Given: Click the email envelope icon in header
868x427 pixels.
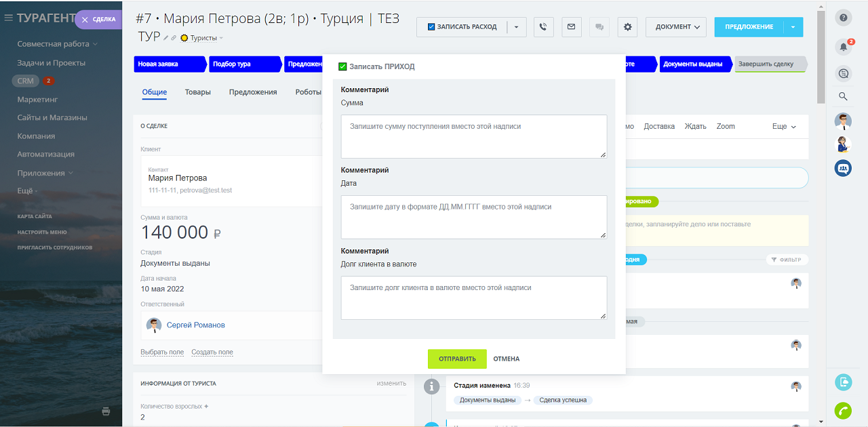Looking at the screenshot, I should [571, 27].
